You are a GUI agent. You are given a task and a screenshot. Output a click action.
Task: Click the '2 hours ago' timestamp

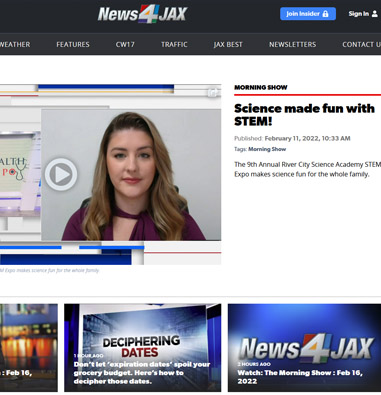[254, 364]
